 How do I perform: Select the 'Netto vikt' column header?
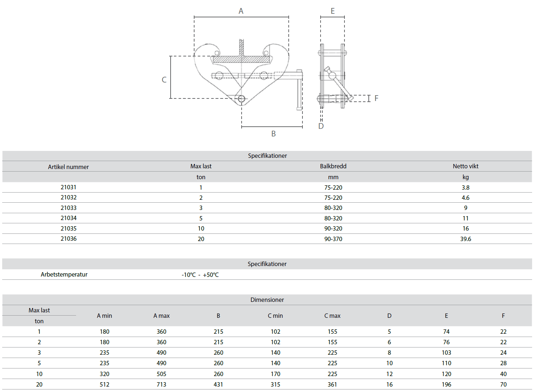coord(465,166)
